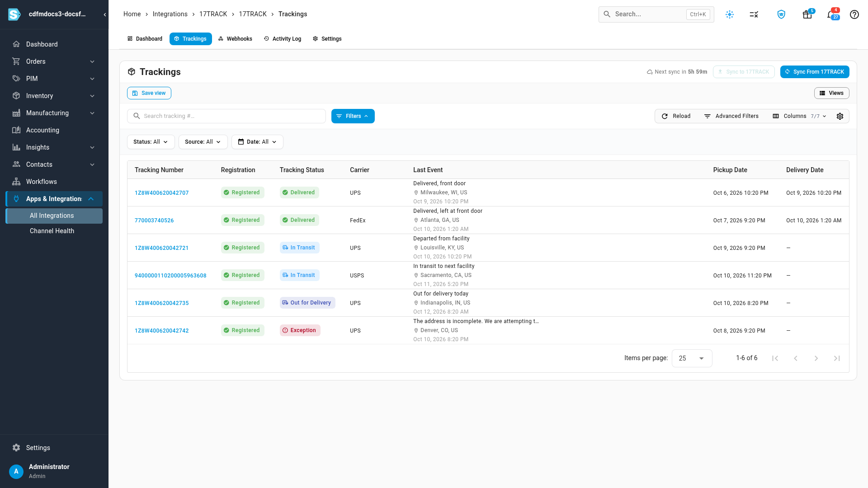Click Sync From 17TRACK button

[815, 72]
